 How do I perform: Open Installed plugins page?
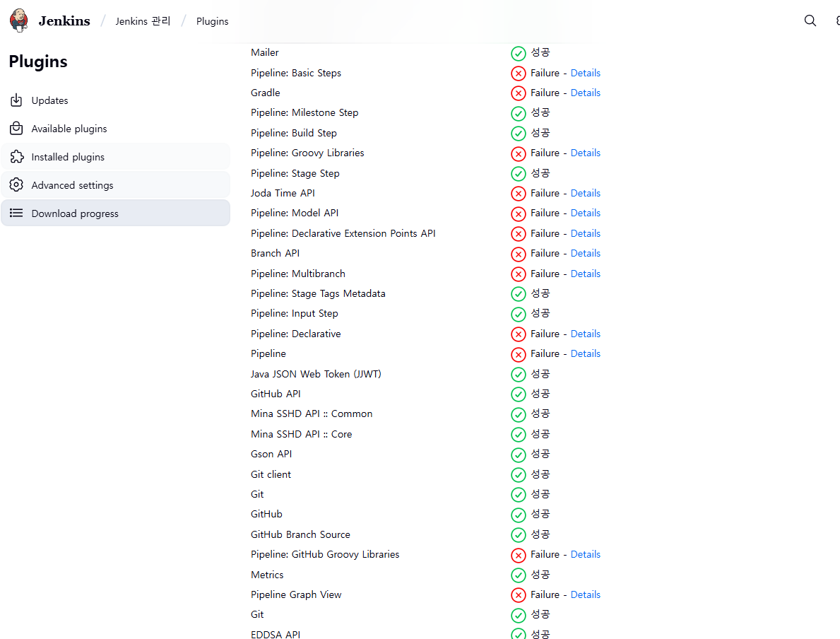(115, 156)
